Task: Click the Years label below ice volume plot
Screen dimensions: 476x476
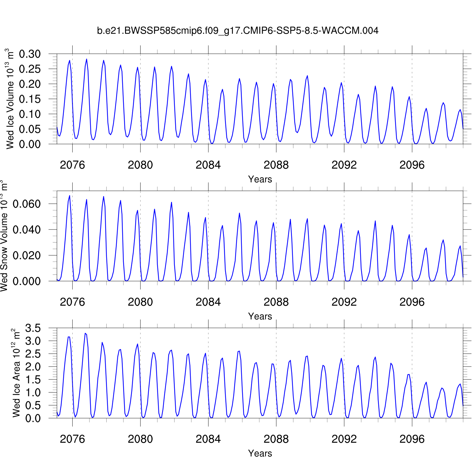Action: (x=260, y=179)
